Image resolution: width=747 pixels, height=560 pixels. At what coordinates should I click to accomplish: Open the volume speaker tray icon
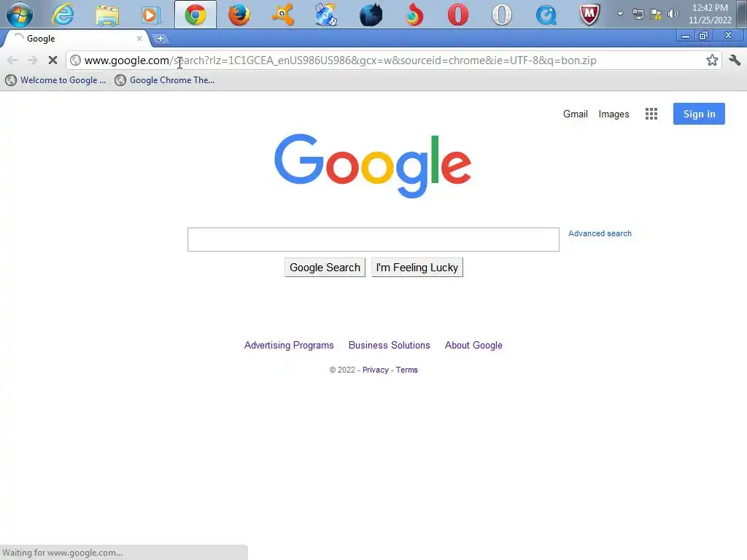[x=673, y=14]
